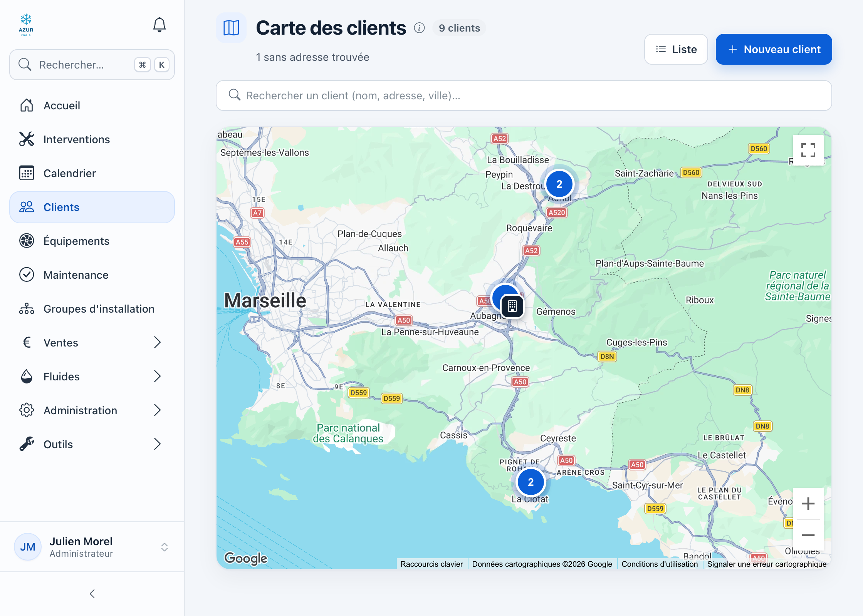Click the info icon beside Carte des clients
This screenshot has height=616, width=863.
point(419,28)
